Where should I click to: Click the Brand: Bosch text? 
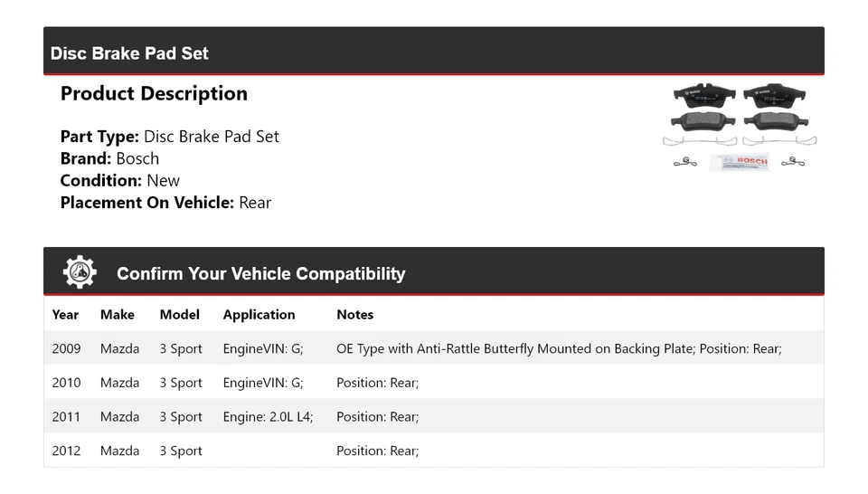tap(109, 158)
